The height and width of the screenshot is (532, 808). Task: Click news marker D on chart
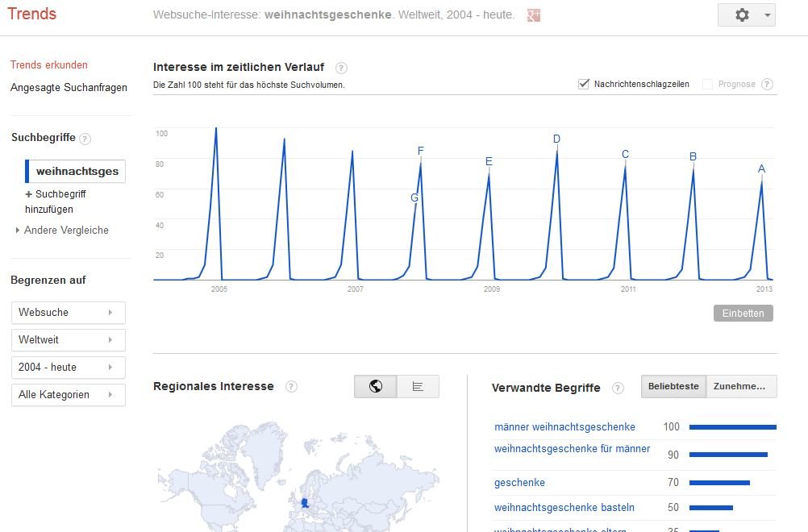coord(556,139)
